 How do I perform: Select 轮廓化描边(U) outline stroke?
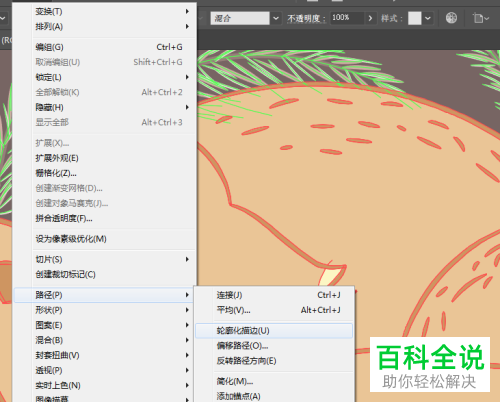(274, 331)
